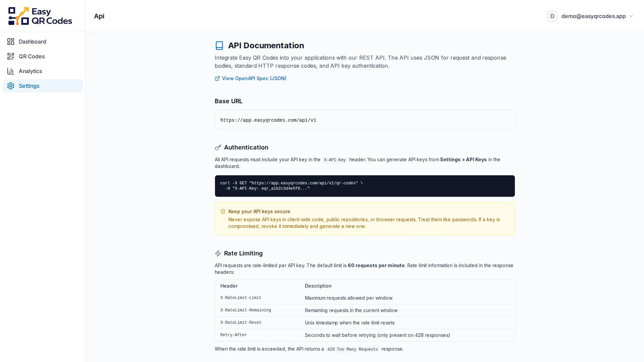Click the user avatar with letter D
This screenshot has height=362, width=644.
[x=552, y=16]
